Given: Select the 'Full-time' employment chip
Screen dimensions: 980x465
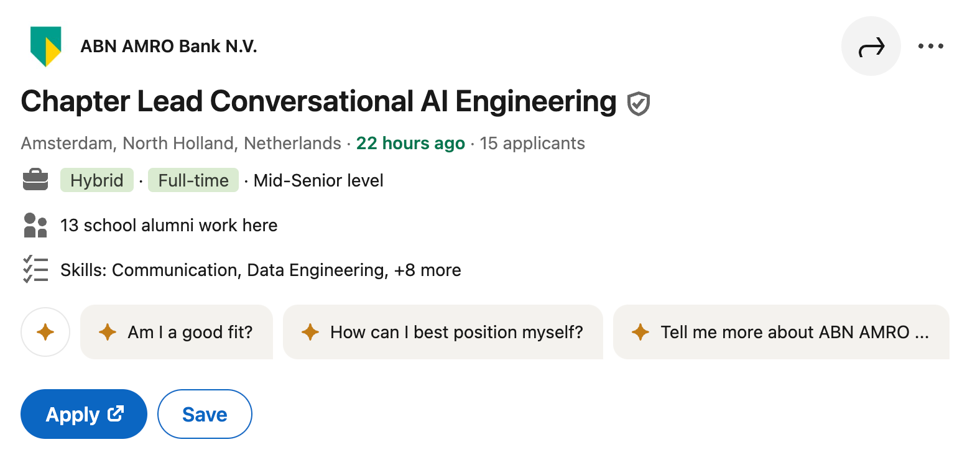Looking at the screenshot, I should pyautogui.click(x=193, y=180).
